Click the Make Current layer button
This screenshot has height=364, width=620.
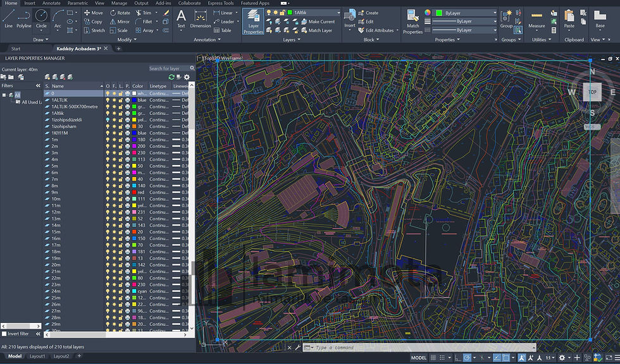(318, 21)
